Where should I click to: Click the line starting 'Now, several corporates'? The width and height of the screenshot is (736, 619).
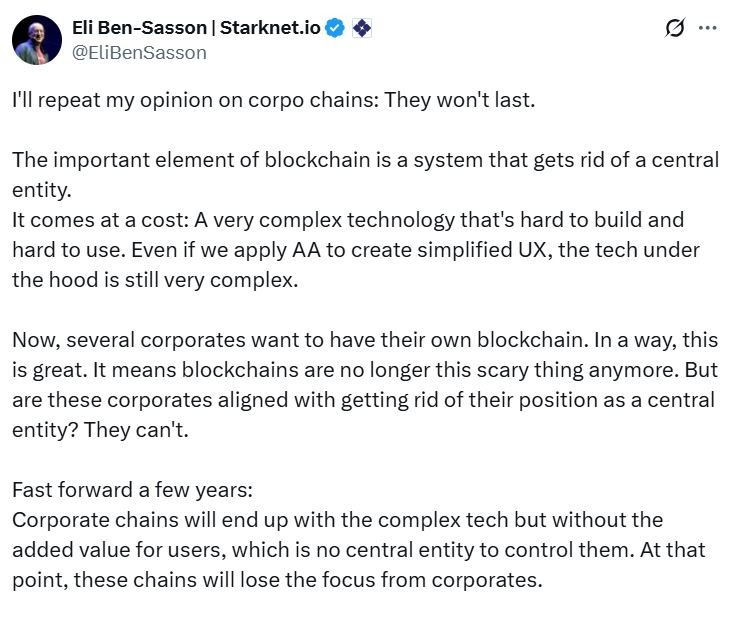pos(365,340)
